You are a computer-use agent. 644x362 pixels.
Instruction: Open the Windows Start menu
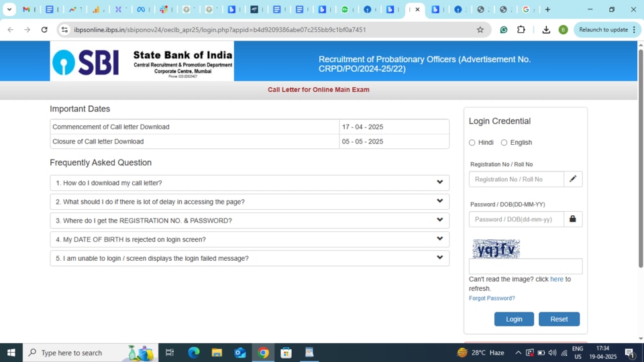point(11,353)
